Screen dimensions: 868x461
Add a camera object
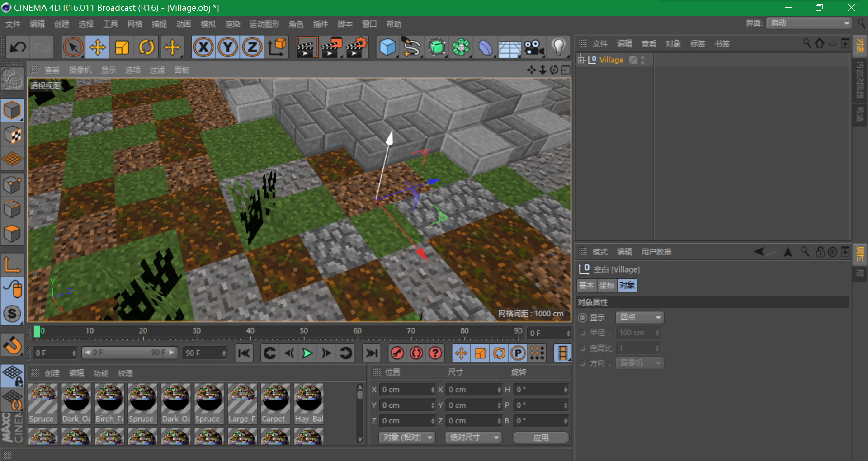pos(534,47)
